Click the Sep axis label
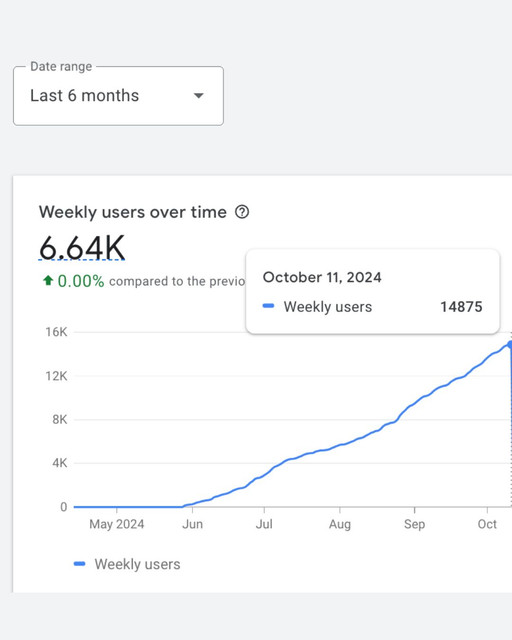This screenshot has width=512, height=640. [x=414, y=524]
